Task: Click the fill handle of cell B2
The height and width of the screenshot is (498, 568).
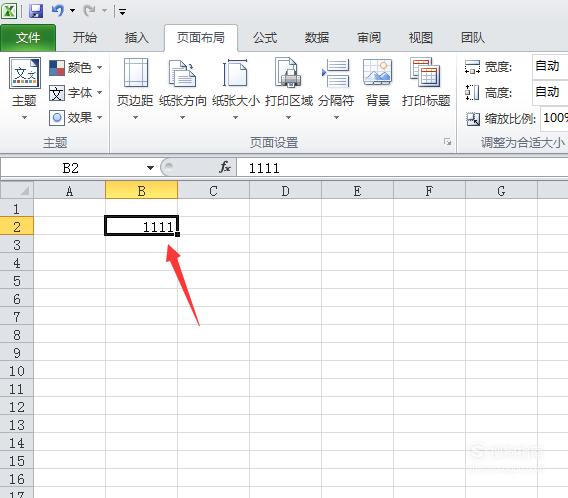Action: [178, 234]
